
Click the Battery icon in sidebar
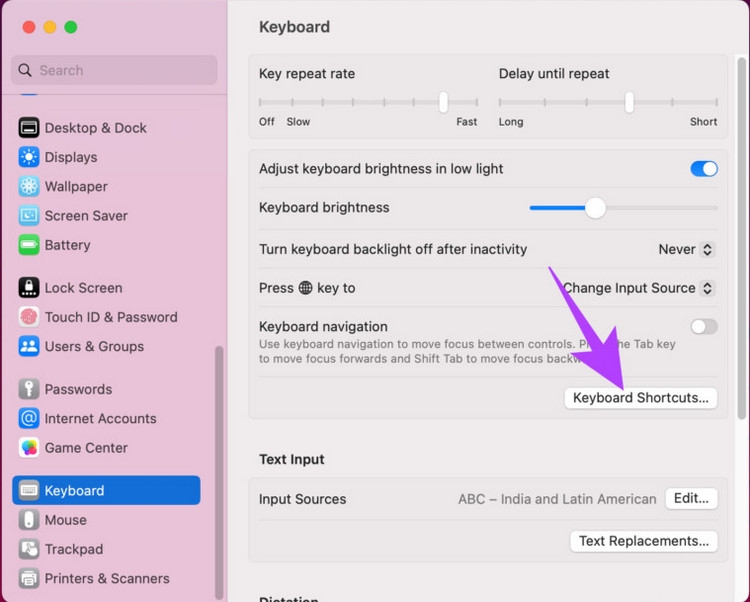click(x=28, y=245)
